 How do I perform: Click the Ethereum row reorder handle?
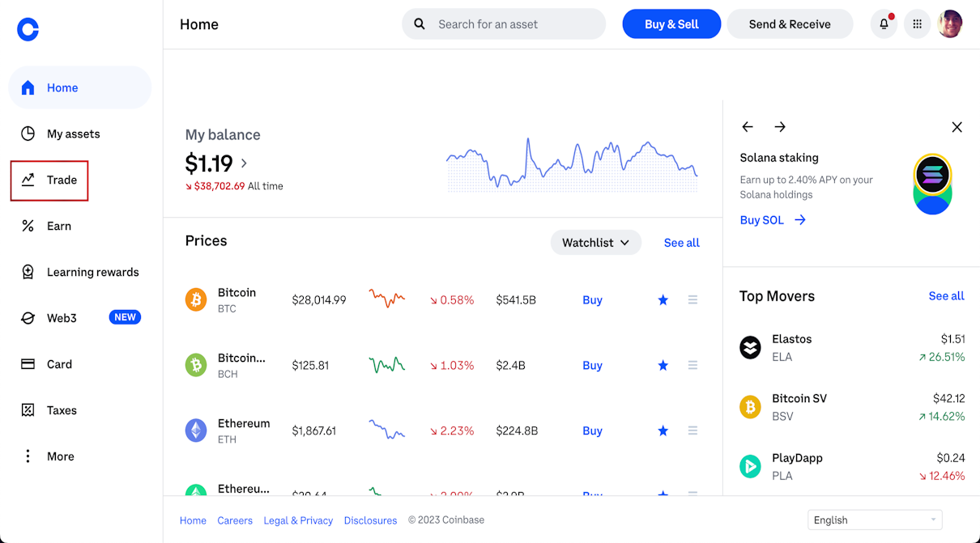tap(692, 431)
